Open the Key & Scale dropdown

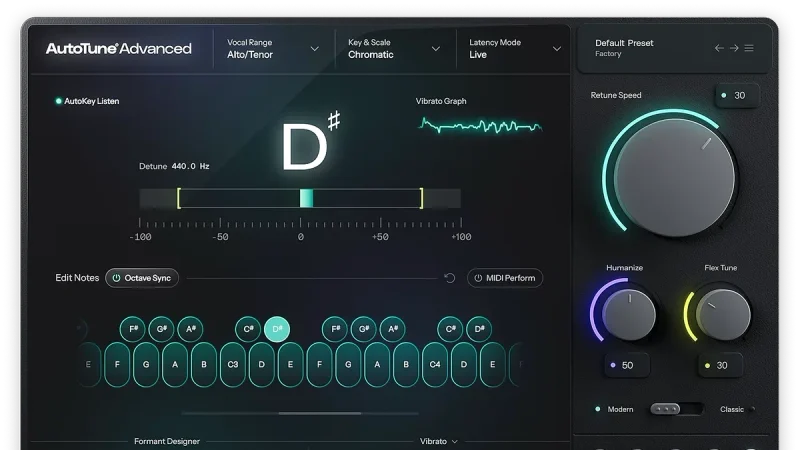click(394, 48)
